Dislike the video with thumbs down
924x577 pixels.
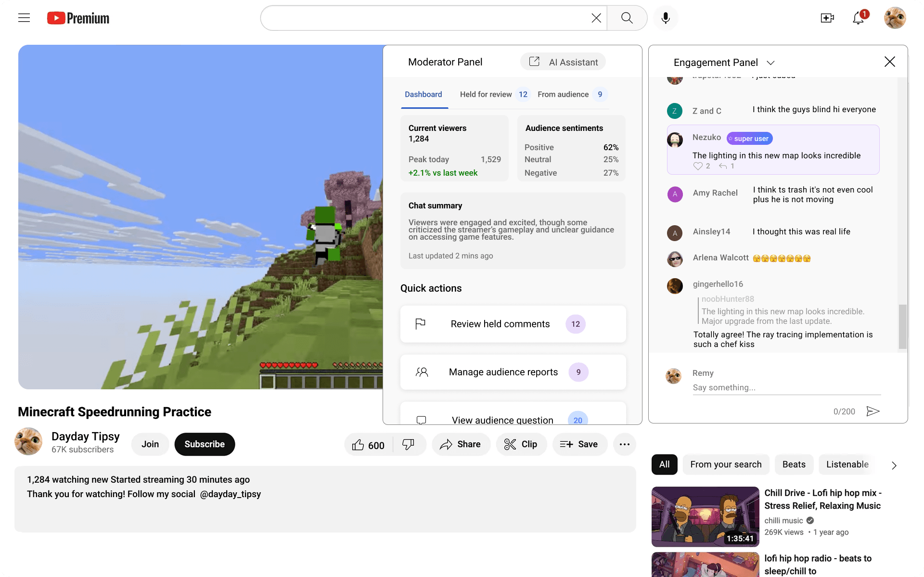pyautogui.click(x=408, y=444)
